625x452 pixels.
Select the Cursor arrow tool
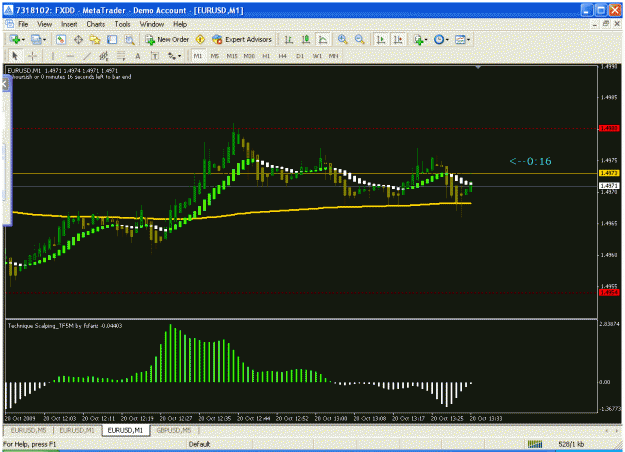click(15, 56)
